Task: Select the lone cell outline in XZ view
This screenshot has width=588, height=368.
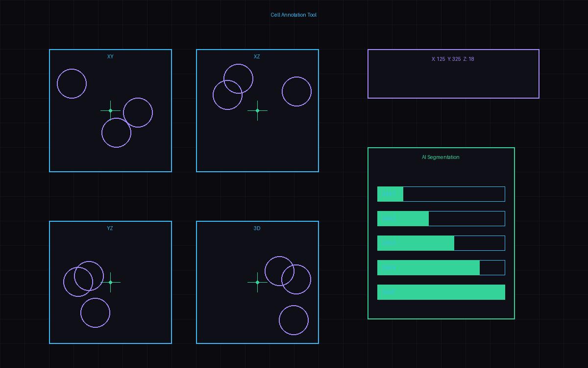Action: click(296, 91)
